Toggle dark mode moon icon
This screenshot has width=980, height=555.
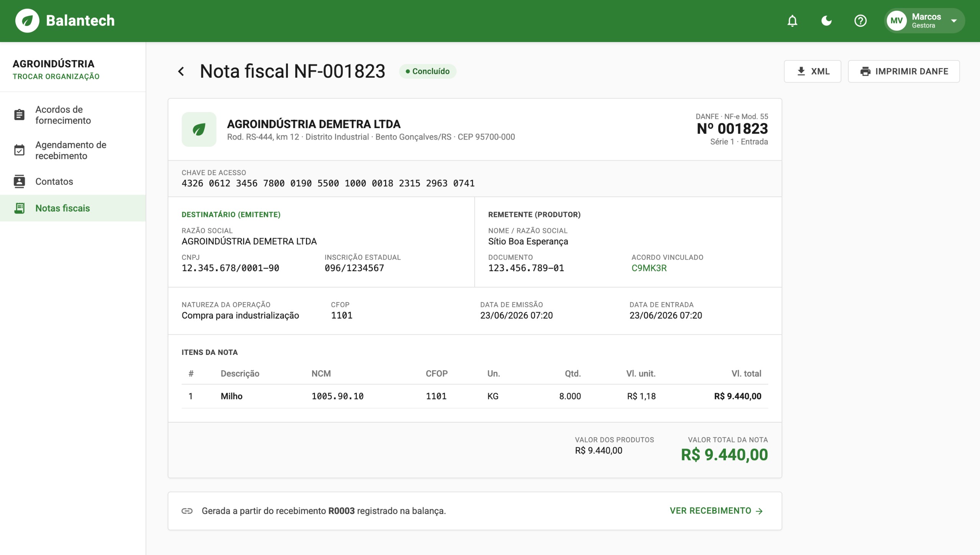826,21
